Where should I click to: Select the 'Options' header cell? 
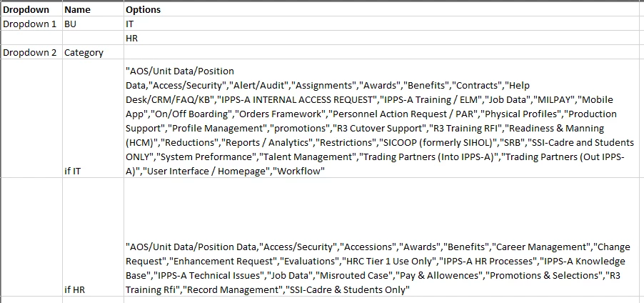coord(383,9)
